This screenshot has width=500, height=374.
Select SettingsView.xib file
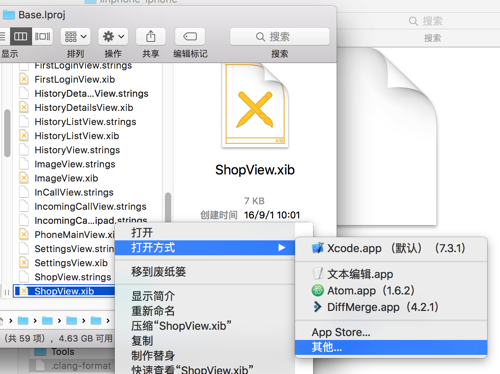pos(71,263)
